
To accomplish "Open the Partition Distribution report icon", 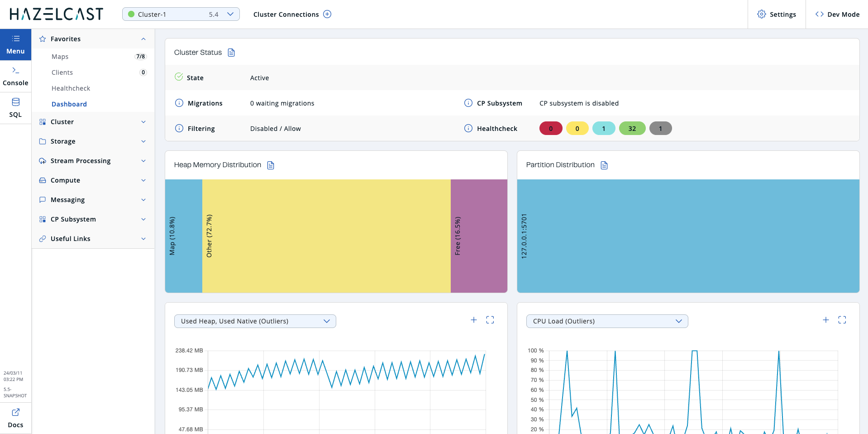I will tap(604, 165).
